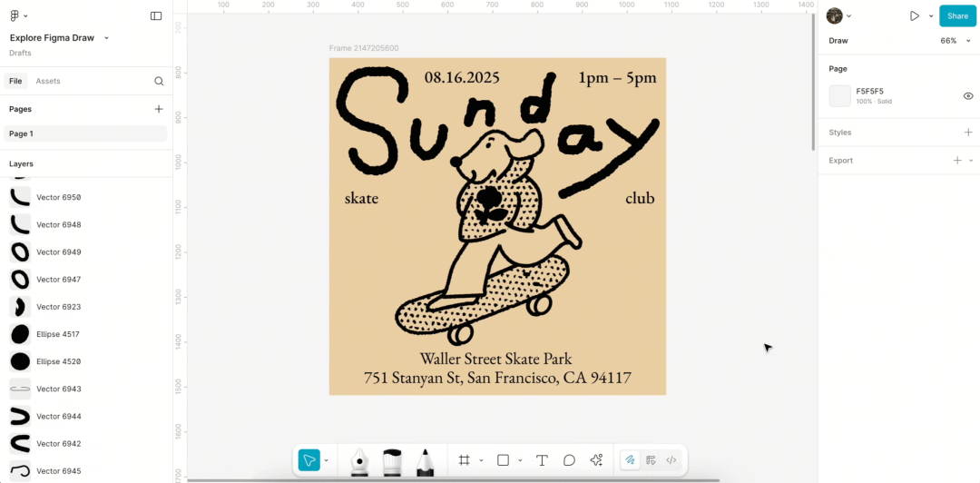The height and width of the screenshot is (483, 980).
Task: Select the Comment bubble tool
Action: (569, 460)
